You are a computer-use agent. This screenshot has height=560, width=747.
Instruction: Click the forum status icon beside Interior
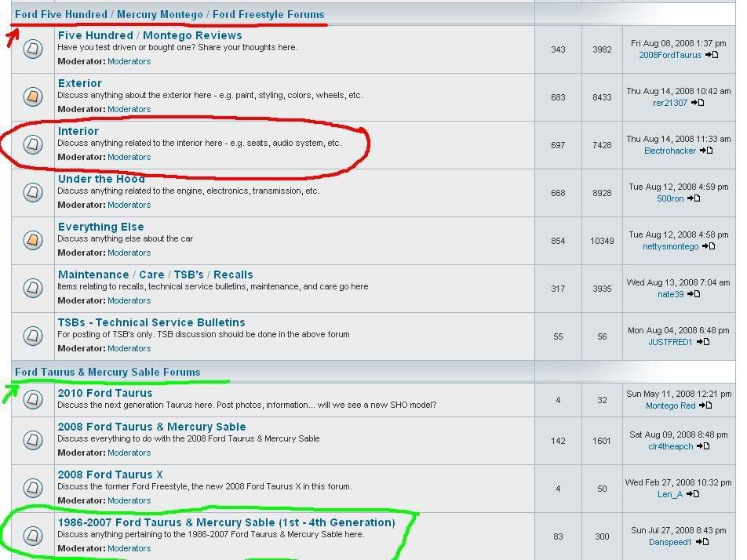tap(33, 144)
